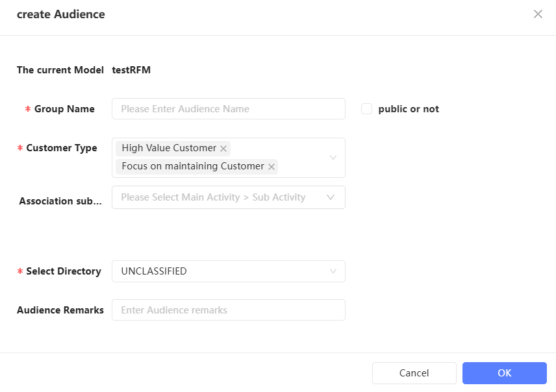Remove Focus on maintaining Customer tag
The width and height of the screenshot is (556, 392).
[x=272, y=167]
